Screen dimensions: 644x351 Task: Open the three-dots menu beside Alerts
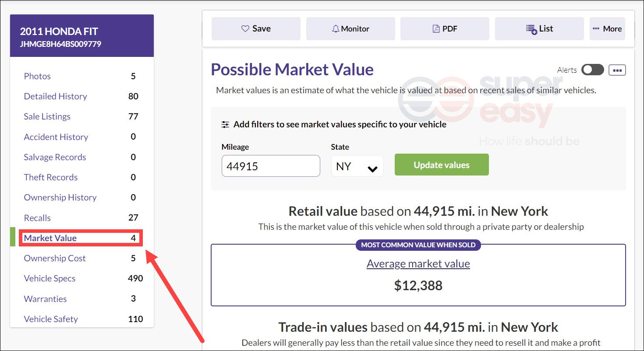click(x=617, y=70)
